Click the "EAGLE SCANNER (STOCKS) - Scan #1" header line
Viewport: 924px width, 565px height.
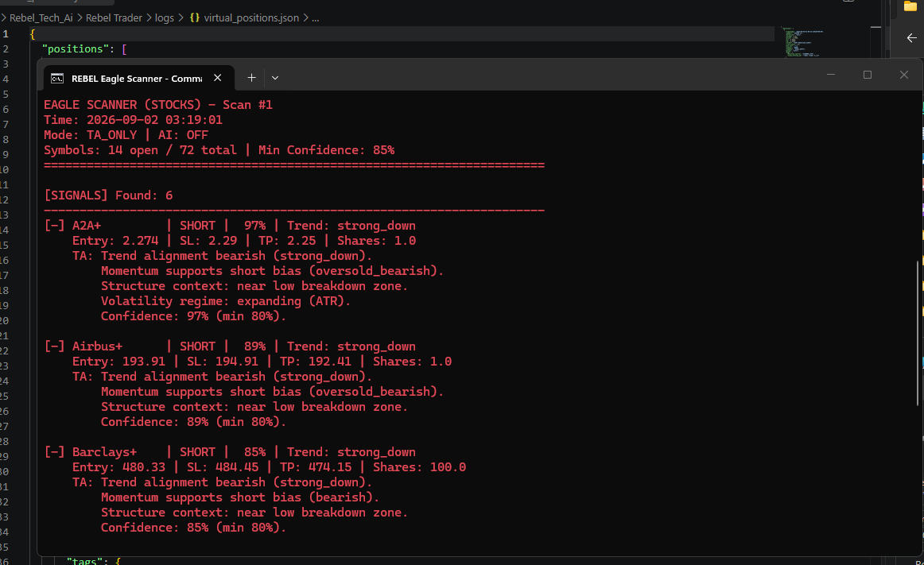[158, 105]
